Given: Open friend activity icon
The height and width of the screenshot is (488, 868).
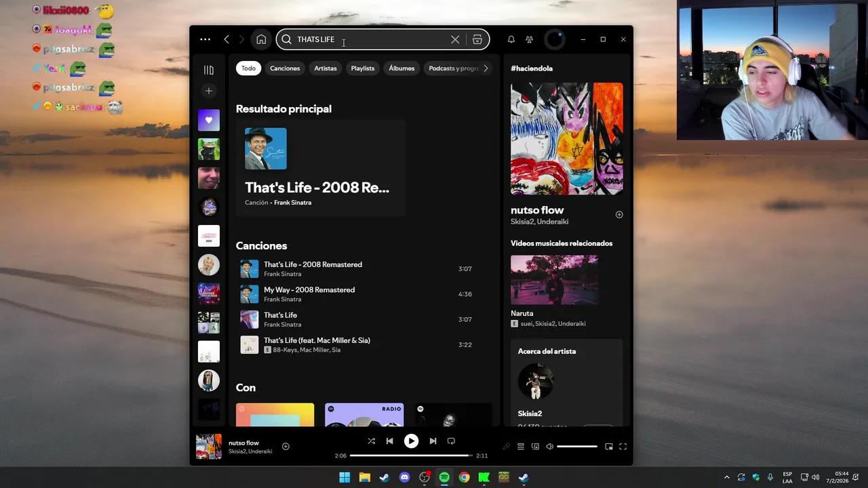Looking at the screenshot, I should pyautogui.click(x=530, y=39).
